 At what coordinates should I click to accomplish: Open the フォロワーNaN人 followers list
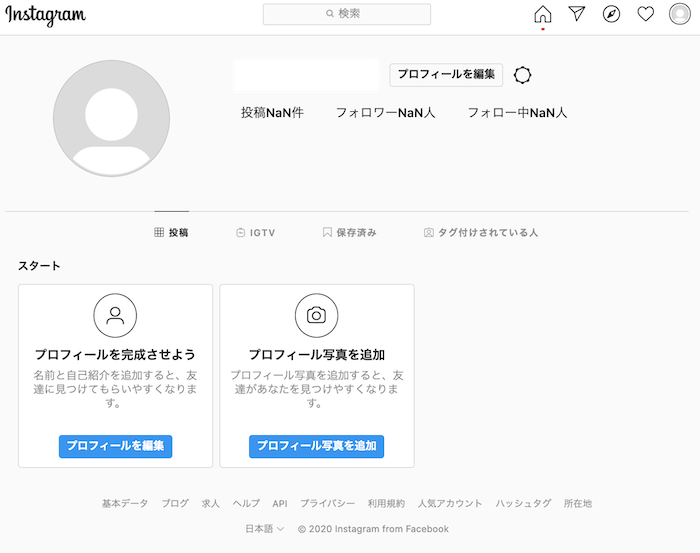(x=385, y=112)
